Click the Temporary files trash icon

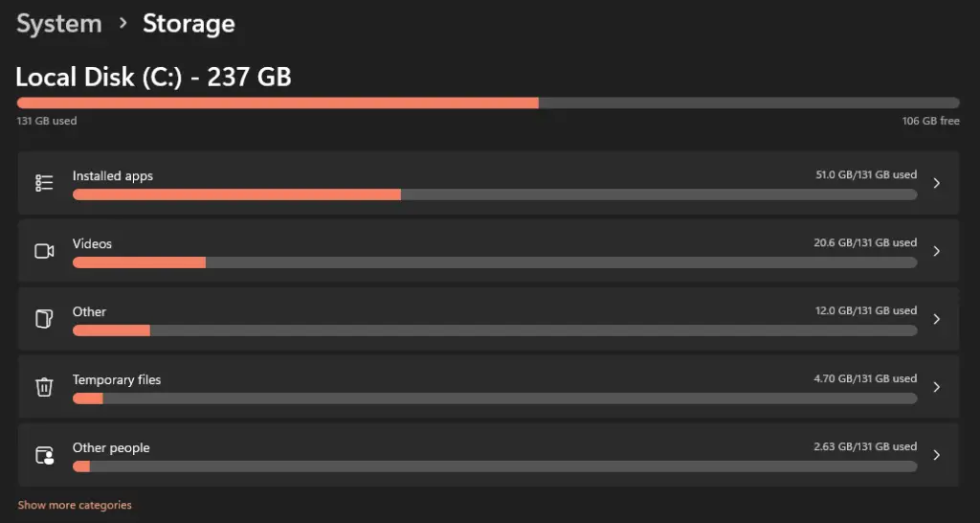click(44, 387)
